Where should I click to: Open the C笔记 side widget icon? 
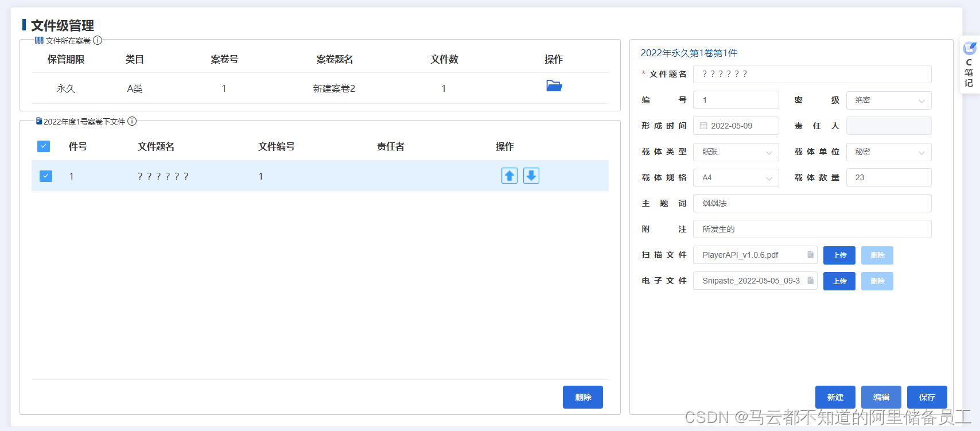pyautogui.click(x=969, y=48)
